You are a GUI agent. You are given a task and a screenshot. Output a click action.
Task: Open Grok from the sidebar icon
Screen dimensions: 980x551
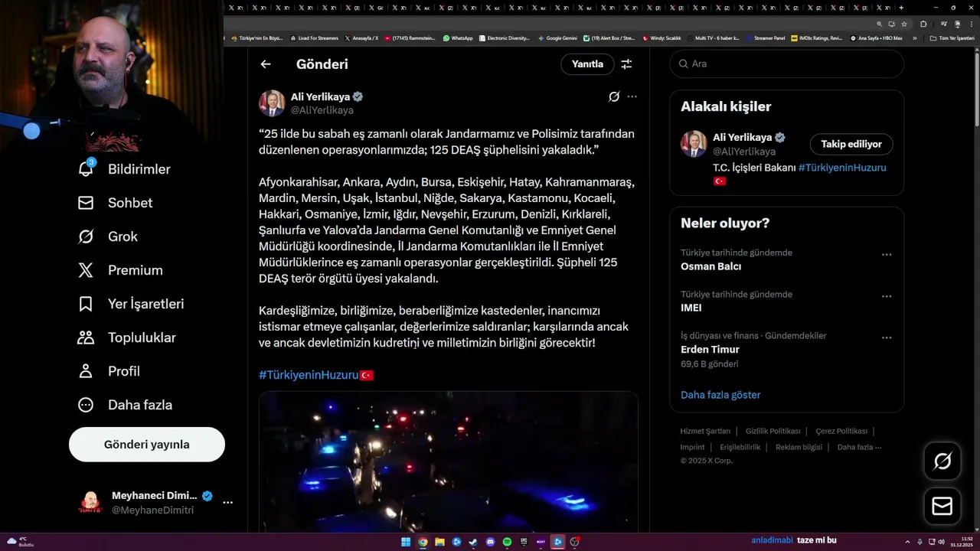[x=86, y=236]
